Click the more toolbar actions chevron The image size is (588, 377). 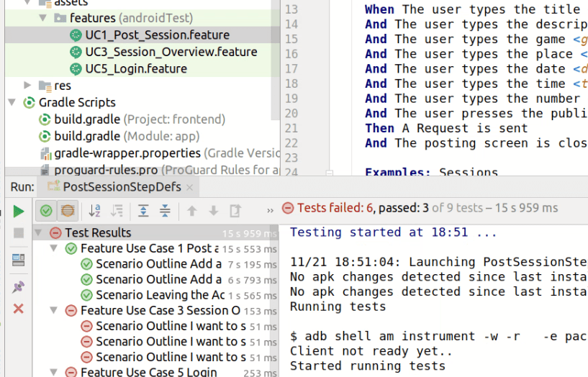pyautogui.click(x=269, y=211)
